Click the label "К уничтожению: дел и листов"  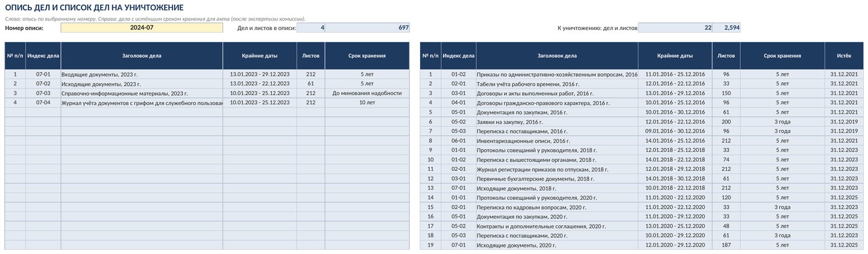597,28
